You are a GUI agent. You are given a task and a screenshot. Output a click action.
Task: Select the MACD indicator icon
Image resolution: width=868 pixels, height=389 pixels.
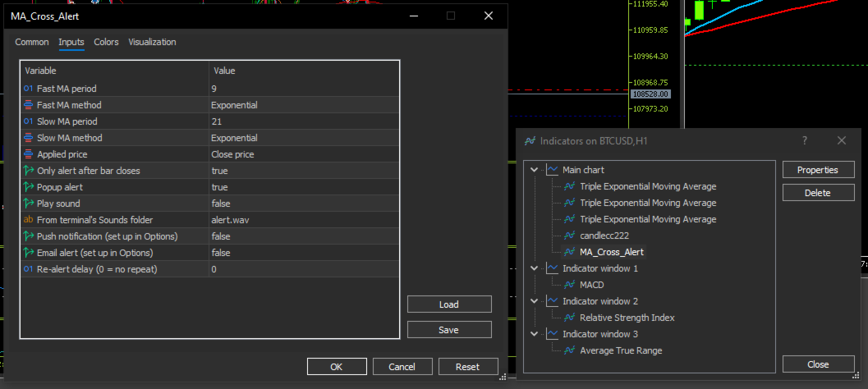coord(570,285)
